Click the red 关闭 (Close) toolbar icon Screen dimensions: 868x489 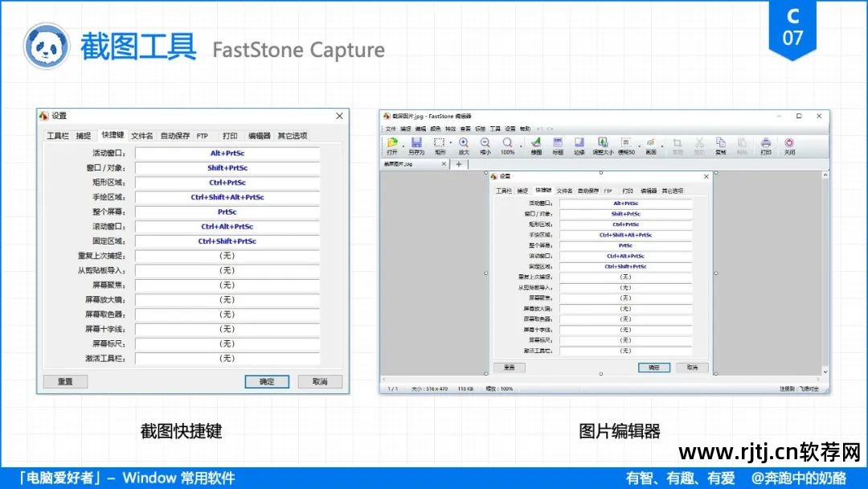789,143
